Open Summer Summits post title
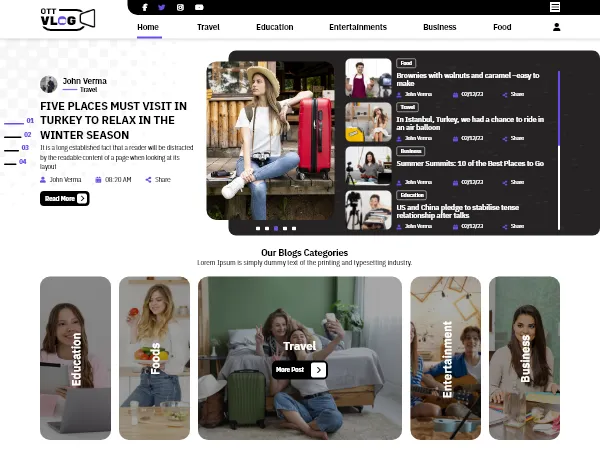This screenshot has width=600, height=450. tap(470, 163)
